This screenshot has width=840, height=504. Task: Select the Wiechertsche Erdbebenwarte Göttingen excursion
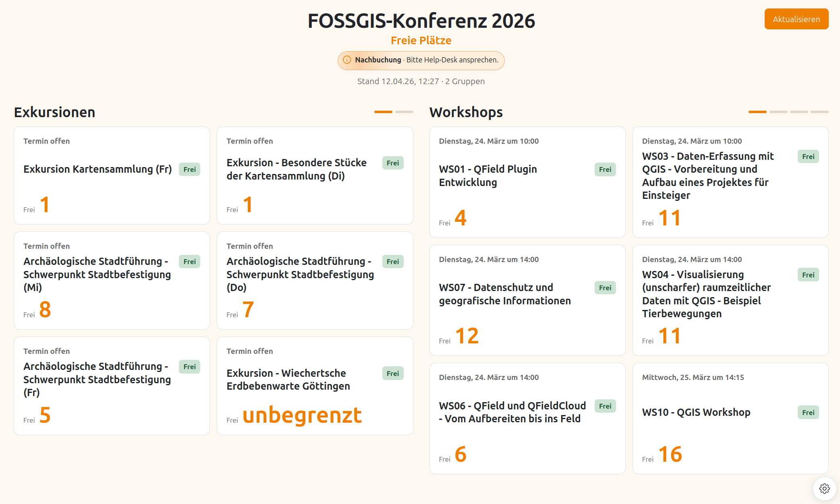(315, 386)
